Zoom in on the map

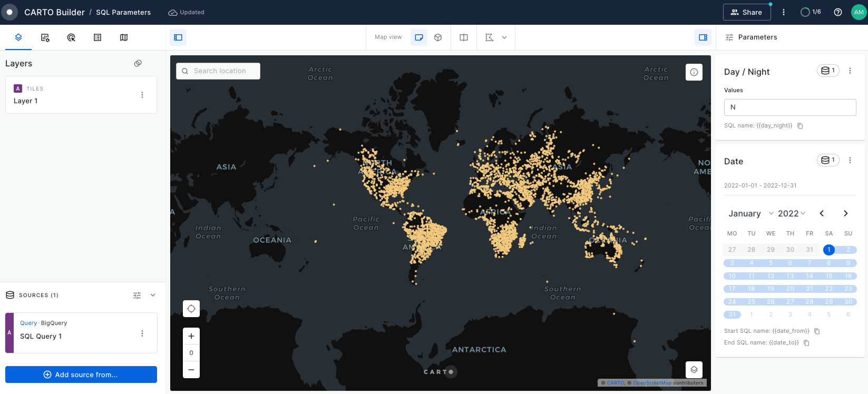point(191,336)
